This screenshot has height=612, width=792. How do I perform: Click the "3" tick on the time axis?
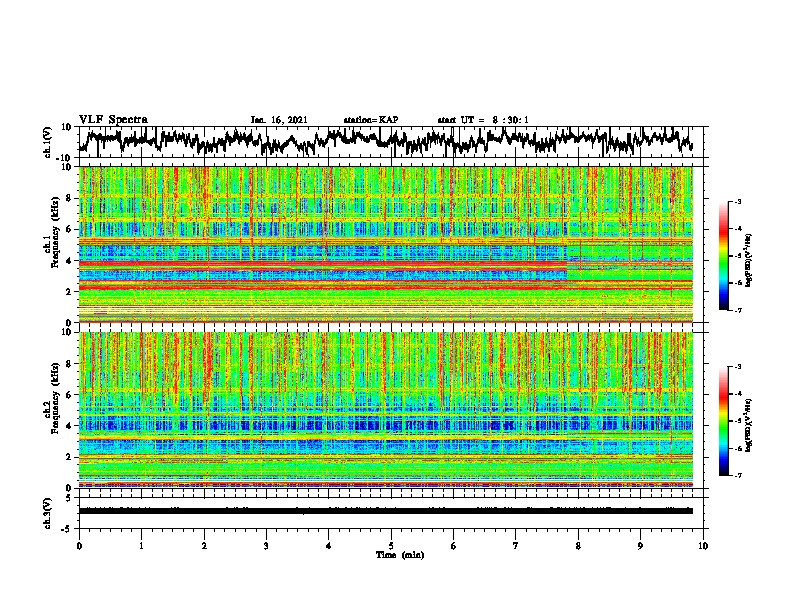coord(266,546)
